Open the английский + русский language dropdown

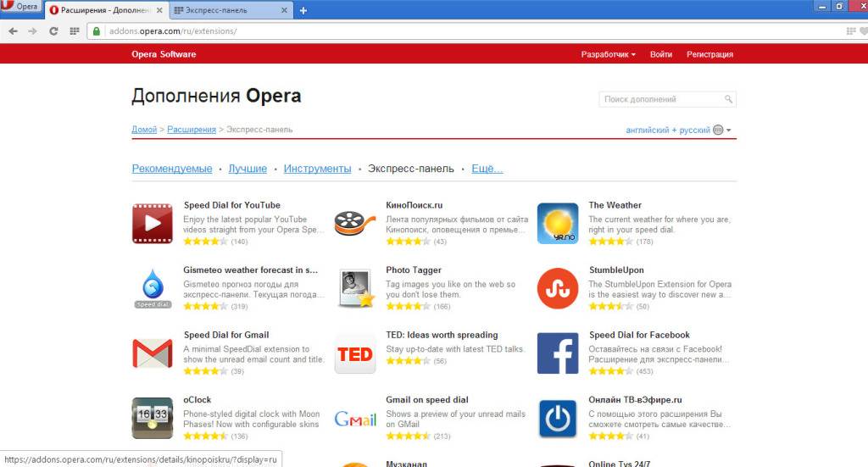[678, 131]
